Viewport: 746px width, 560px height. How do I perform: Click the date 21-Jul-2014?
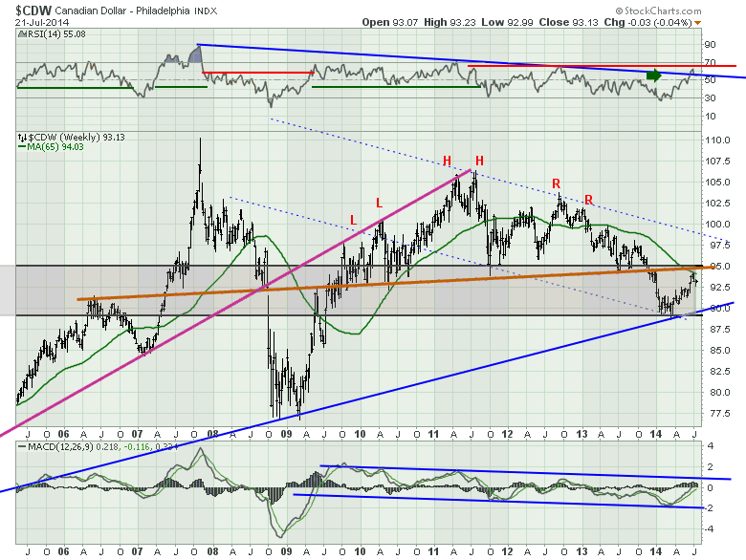(42, 22)
